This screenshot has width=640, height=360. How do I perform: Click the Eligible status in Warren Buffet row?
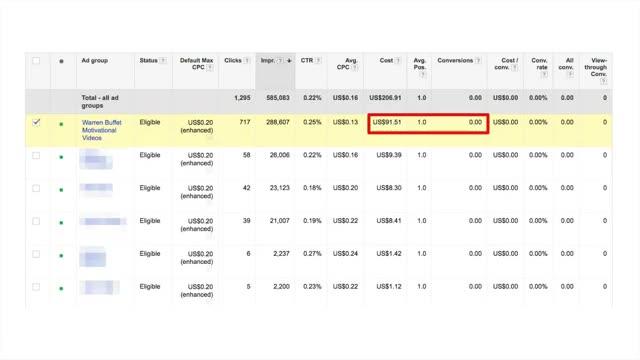click(150, 122)
